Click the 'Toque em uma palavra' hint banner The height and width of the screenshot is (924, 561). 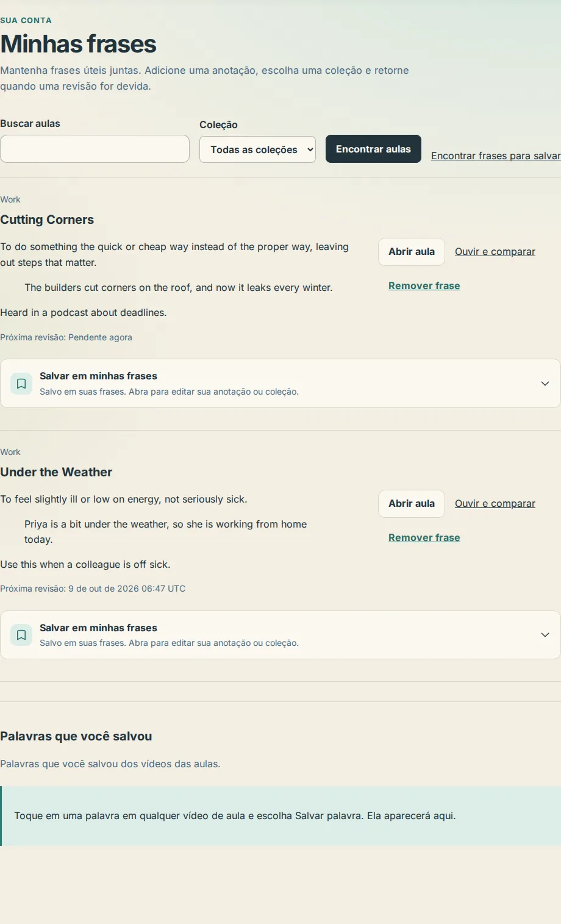click(x=280, y=816)
